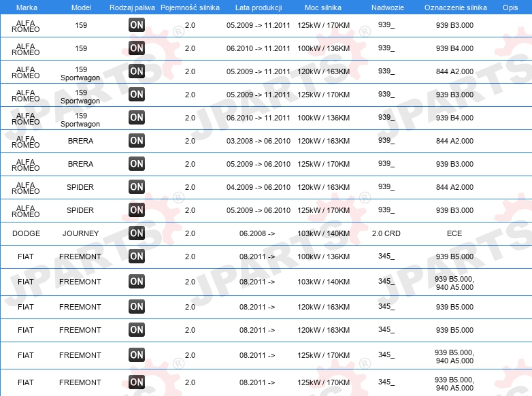Click ON icon in FREEMONT 103kW / 140KM row
The height and width of the screenshot is (396, 532).
tap(137, 281)
